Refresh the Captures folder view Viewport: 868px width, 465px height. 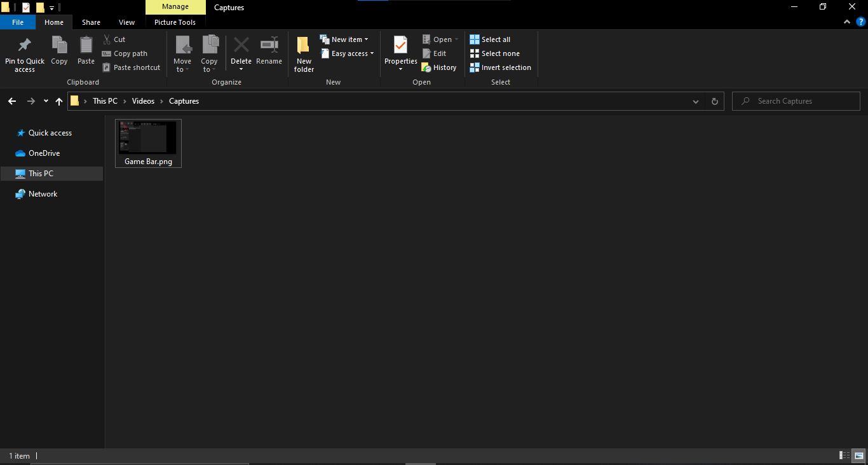[x=714, y=101]
